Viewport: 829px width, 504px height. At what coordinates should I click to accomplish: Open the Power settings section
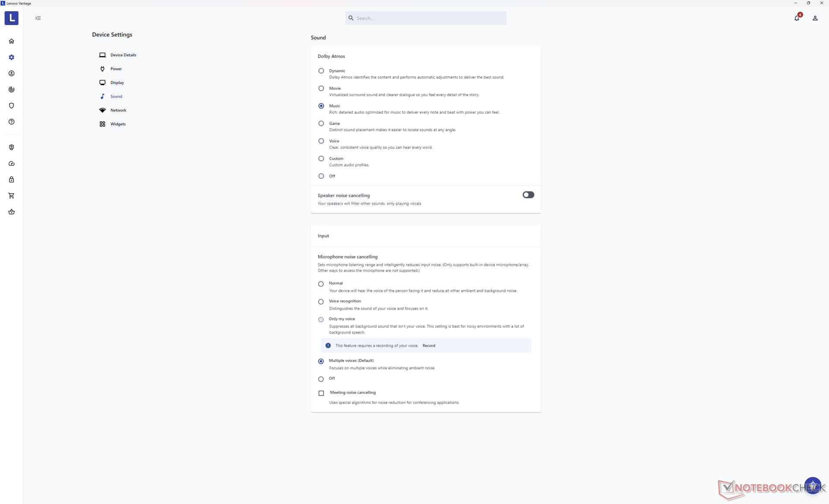(x=116, y=69)
